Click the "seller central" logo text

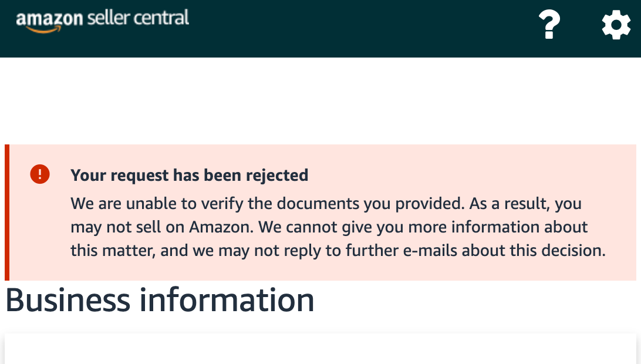pyautogui.click(x=138, y=18)
